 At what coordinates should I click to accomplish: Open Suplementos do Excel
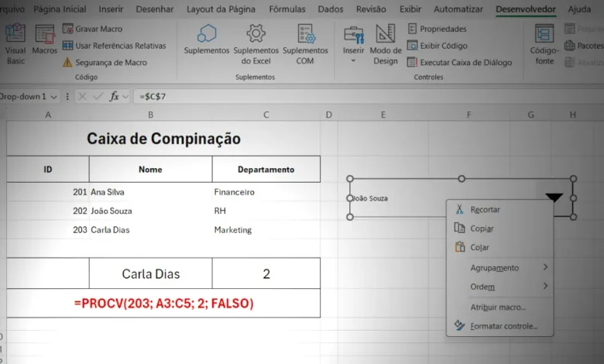(256, 44)
